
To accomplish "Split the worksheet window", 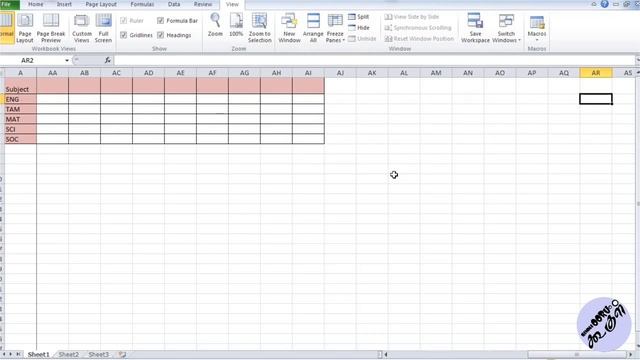I will [359, 17].
